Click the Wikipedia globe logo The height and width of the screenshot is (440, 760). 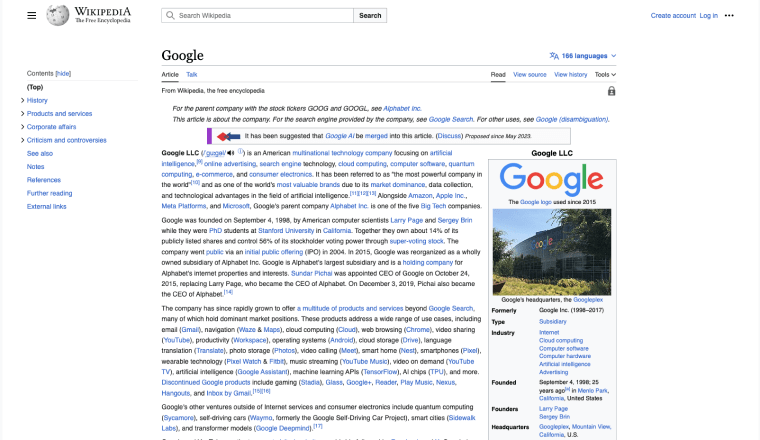coord(58,15)
